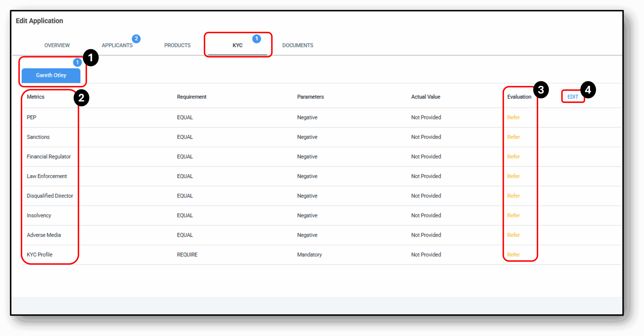The width and height of the screenshot is (644, 336).
Task: Click Refer for the Sanctions metric
Action: pyautogui.click(x=513, y=137)
